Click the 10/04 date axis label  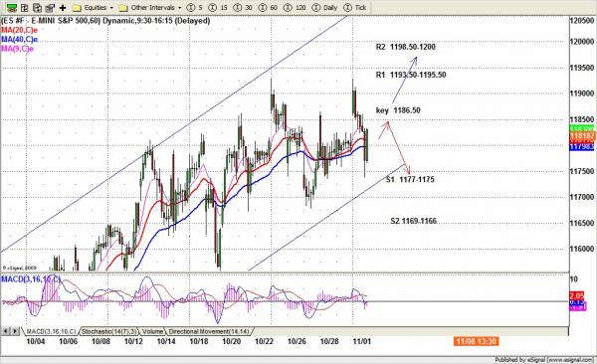pos(36,341)
